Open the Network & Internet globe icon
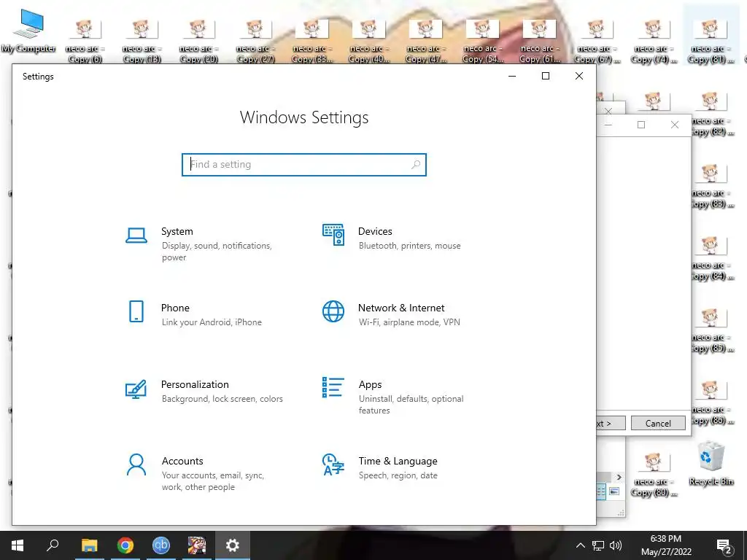The height and width of the screenshot is (560, 747). tap(333, 311)
